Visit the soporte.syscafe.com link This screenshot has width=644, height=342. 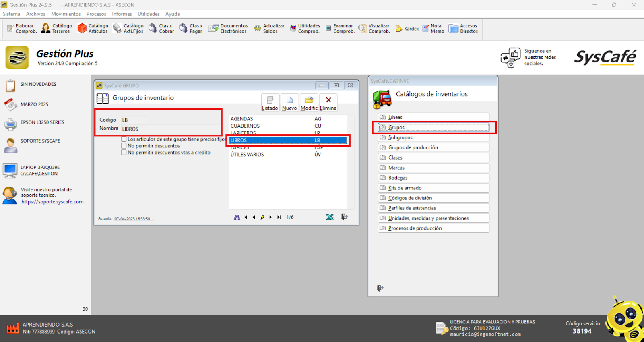coord(52,202)
